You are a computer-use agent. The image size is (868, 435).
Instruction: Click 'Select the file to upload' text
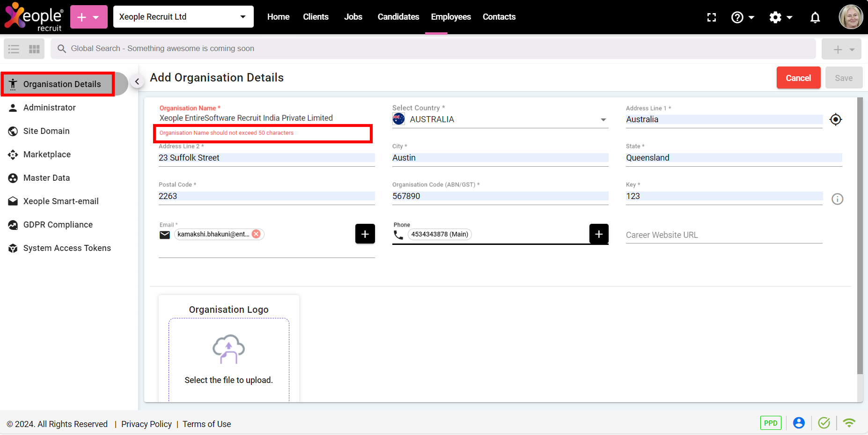228,380
